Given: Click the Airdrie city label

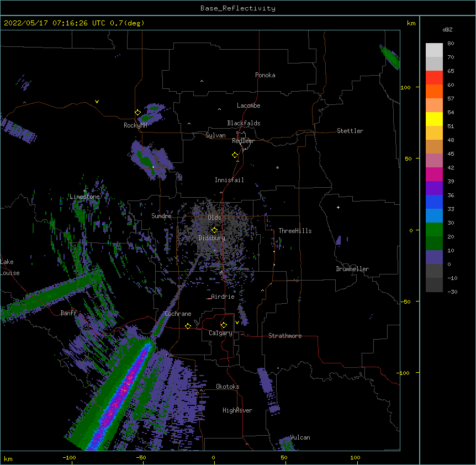Looking at the screenshot, I should point(223,297).
